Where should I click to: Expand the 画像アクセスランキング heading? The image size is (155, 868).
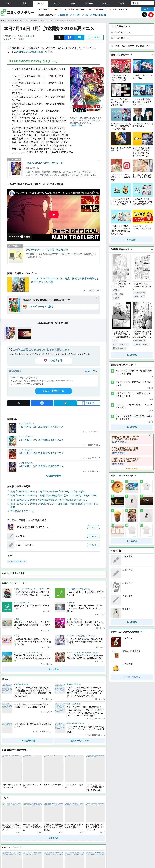(123, 475)
